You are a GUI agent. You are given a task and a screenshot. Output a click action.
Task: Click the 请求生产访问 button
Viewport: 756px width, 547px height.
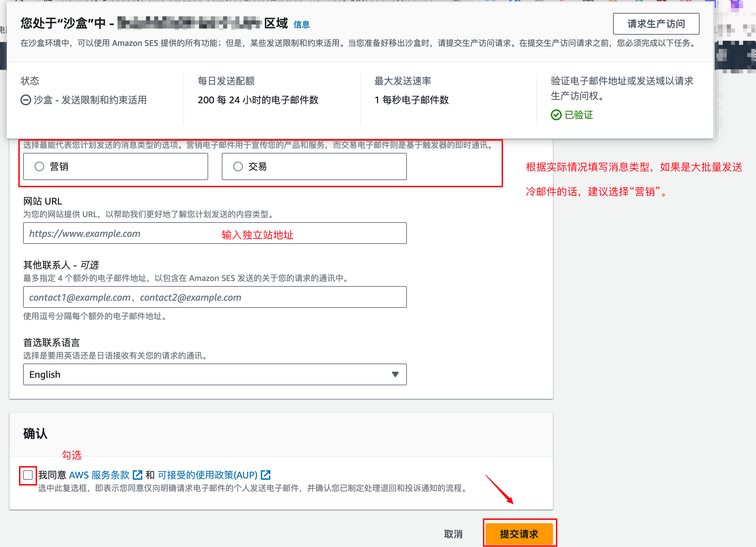point(656,24)
